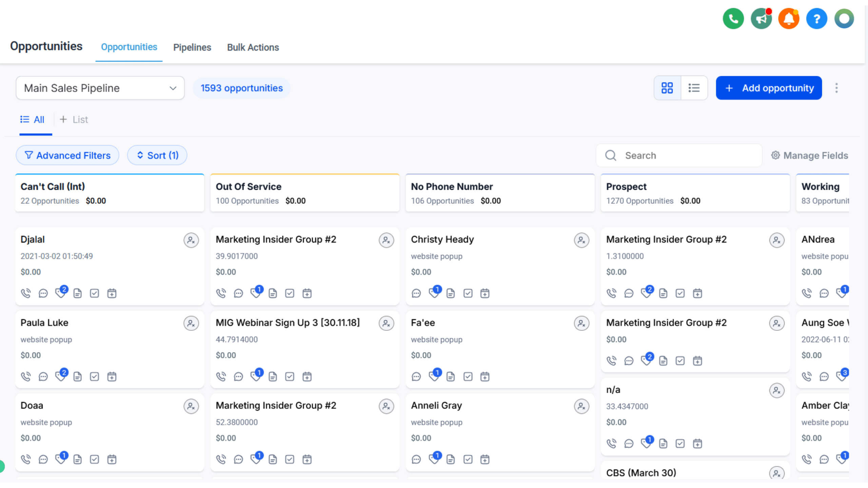Click task checkbox icon on Fa'ee card
Image resolution: width=868 pixels, height=488 pixels.
pyautogui.click(x=468, y=377)
